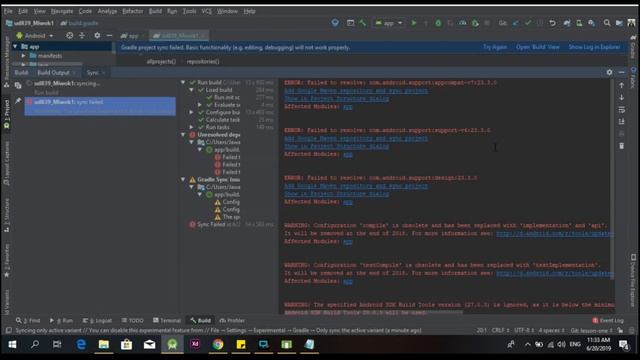Open the SDK Manager icon

pyautogui.click(x=591, y=23)
